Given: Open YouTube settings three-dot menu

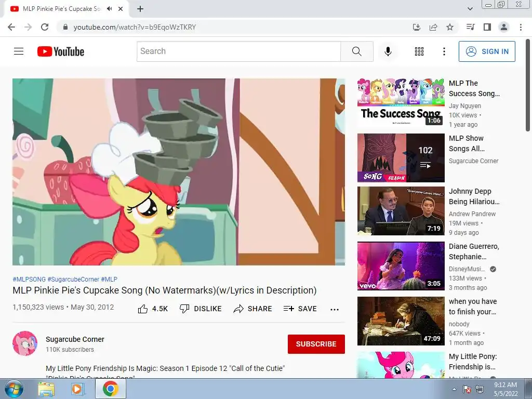Looking at the screenshot, I should [444, 51].
